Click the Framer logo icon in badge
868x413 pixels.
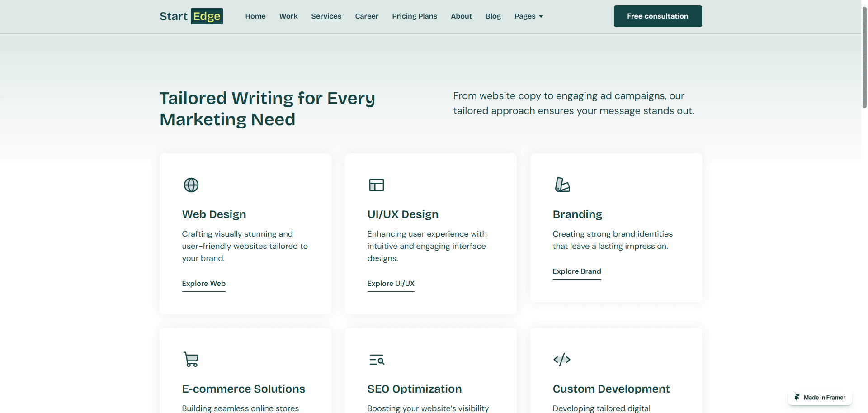pos(797,397)
